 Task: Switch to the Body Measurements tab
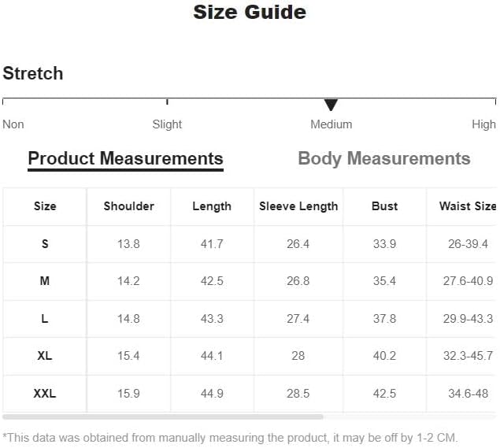point(384,159)
